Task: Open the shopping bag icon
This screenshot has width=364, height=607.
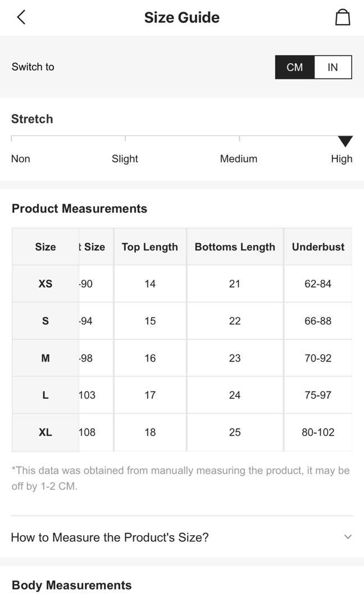Action: pyautogui.click(x=343, y=17)
